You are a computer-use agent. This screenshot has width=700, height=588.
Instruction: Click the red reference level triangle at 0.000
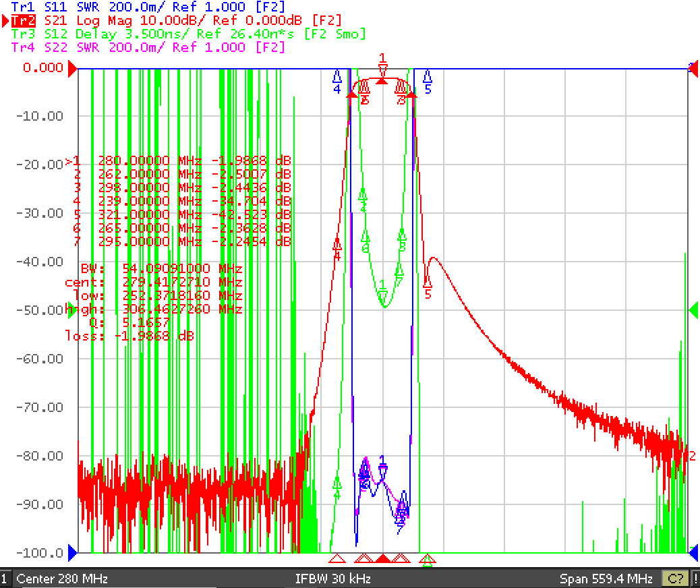(x=72, y=69)
